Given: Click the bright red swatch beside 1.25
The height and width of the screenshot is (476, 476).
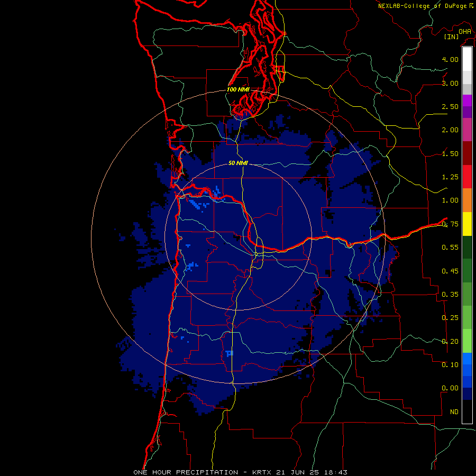Looking at the screenshot, I should (467, 177).
